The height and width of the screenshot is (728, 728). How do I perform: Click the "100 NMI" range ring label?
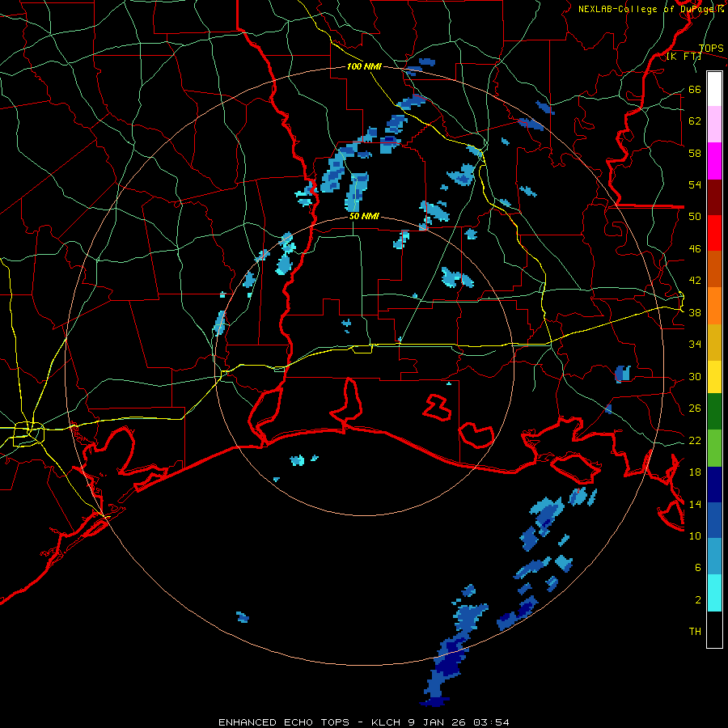coord(364,66)
